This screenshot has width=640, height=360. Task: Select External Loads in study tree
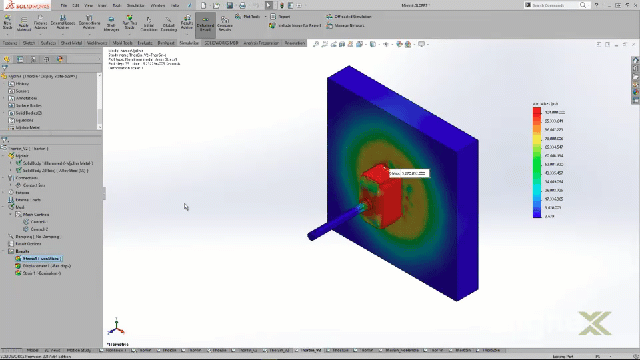click(24, 200)
